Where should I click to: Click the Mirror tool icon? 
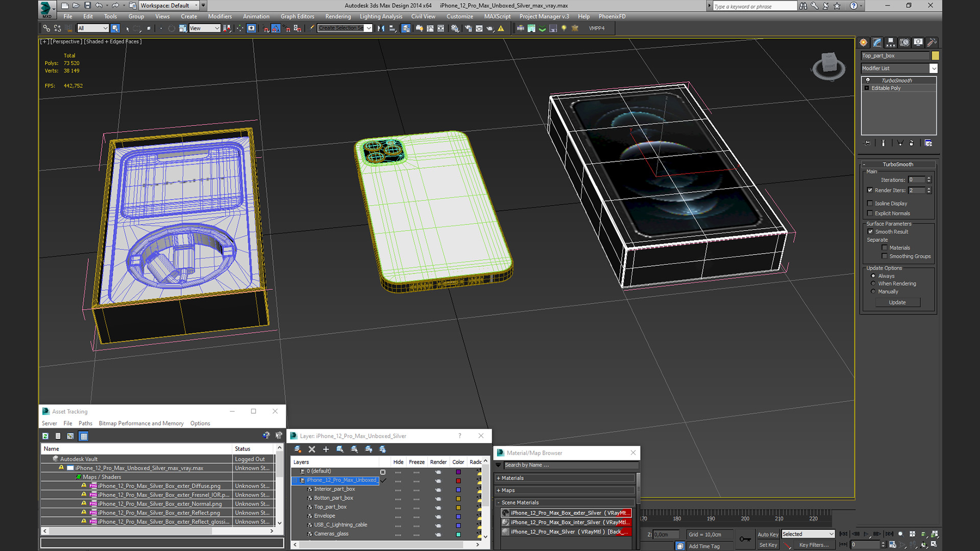click(381, 28)
